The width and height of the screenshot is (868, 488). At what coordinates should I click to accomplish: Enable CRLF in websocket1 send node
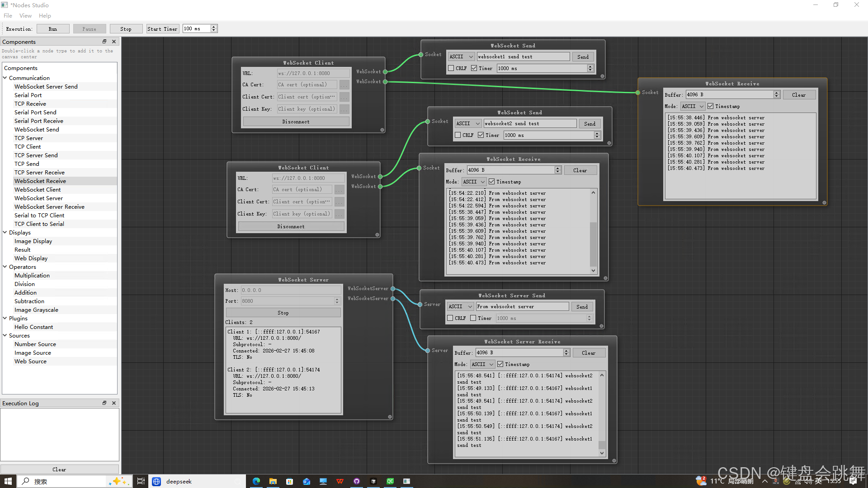(x=451, y=68)
